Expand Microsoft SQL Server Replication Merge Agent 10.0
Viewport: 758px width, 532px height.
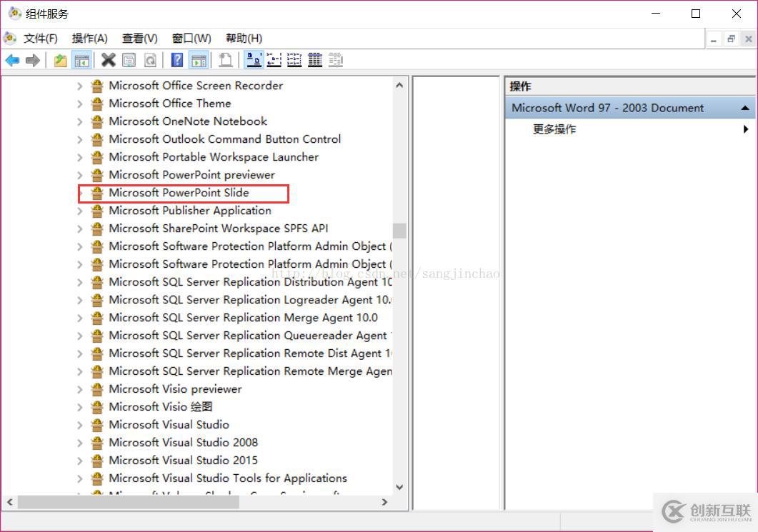(x=80, y=318)
